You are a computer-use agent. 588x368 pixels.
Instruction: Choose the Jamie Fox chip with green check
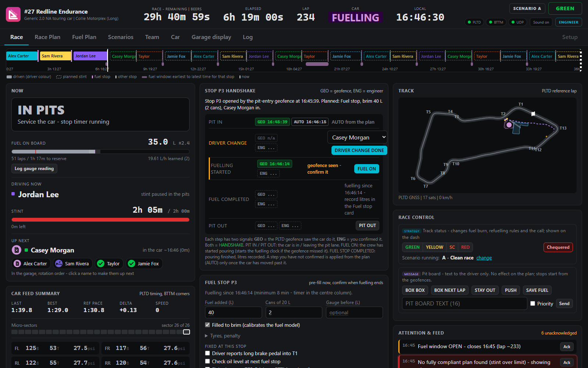click(x=144, y=263)
